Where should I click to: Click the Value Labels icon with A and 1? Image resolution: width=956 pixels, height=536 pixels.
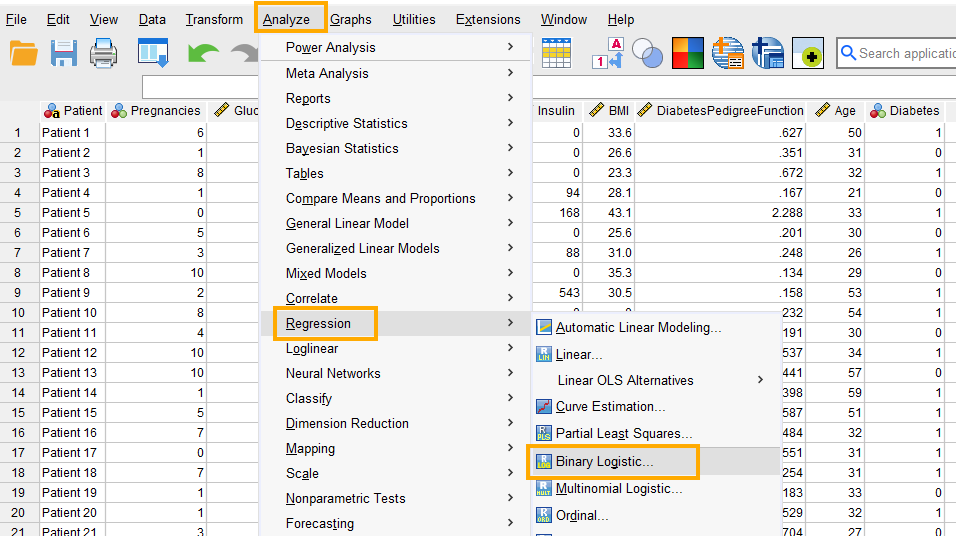click(x=607, y=53)
